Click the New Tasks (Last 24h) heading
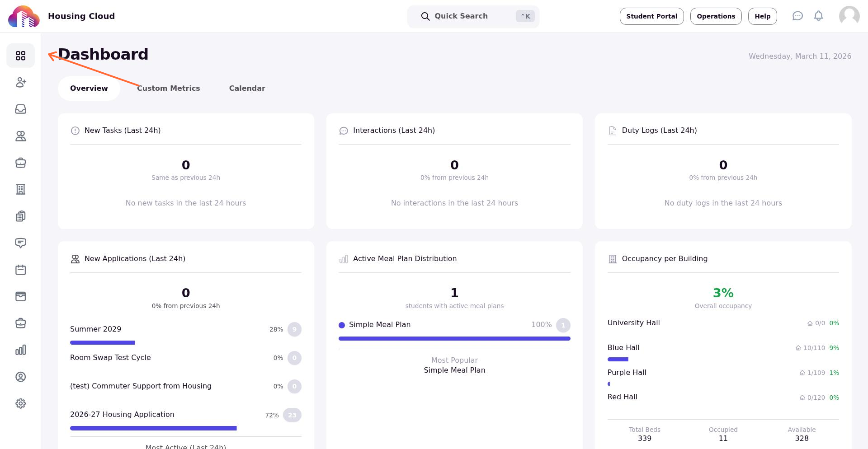 [123, 131]
